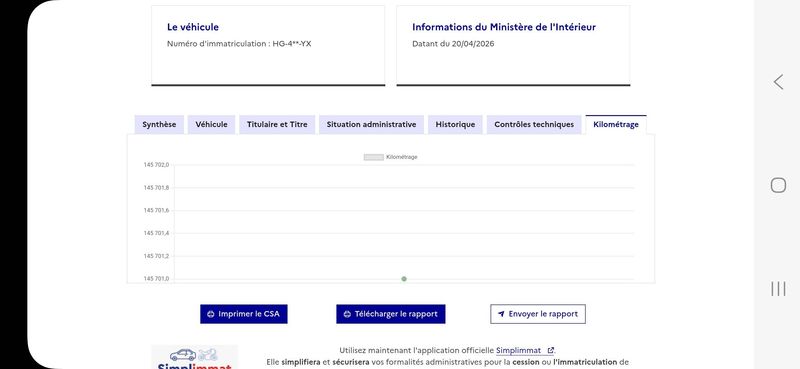Click the 145 701,2 axis label
The width and height of the screenshot is (800, 369).
pos(156,256)
